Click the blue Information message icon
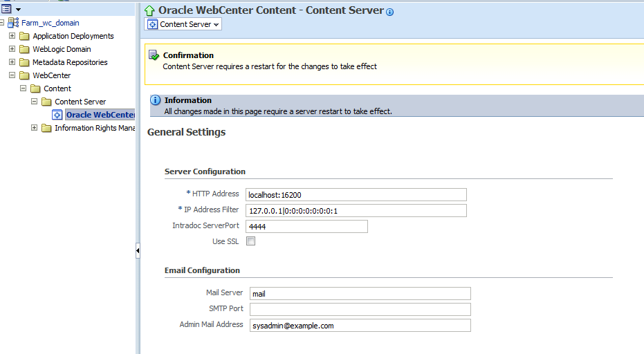This screenshot has height=354, width=644. coord(155,101)
